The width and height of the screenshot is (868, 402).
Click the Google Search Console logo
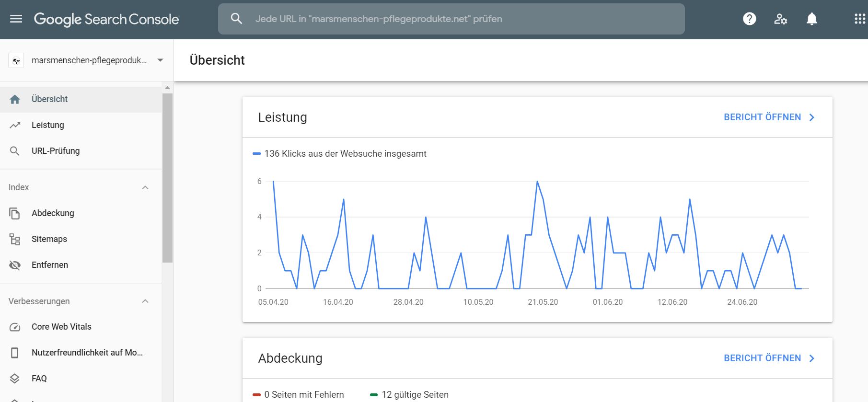tap(106, 19)
